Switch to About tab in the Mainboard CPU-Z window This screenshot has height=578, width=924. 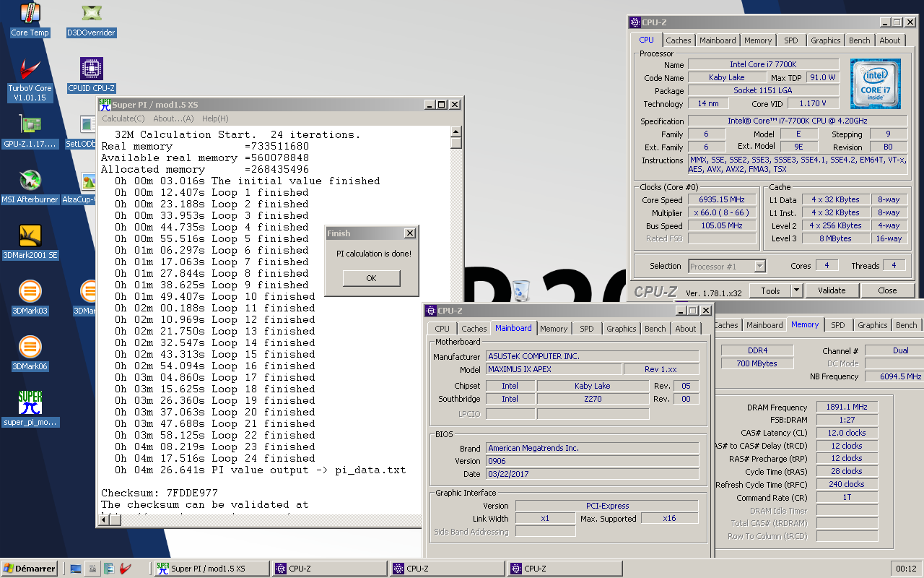click(686, 329)
